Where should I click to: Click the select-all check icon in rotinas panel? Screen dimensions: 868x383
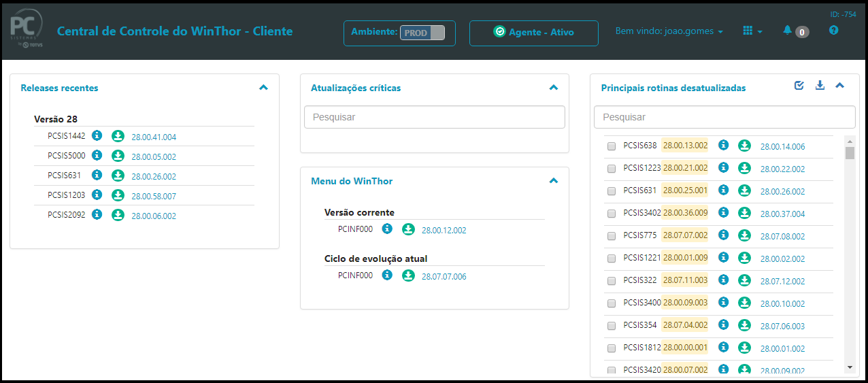(799, 85)
